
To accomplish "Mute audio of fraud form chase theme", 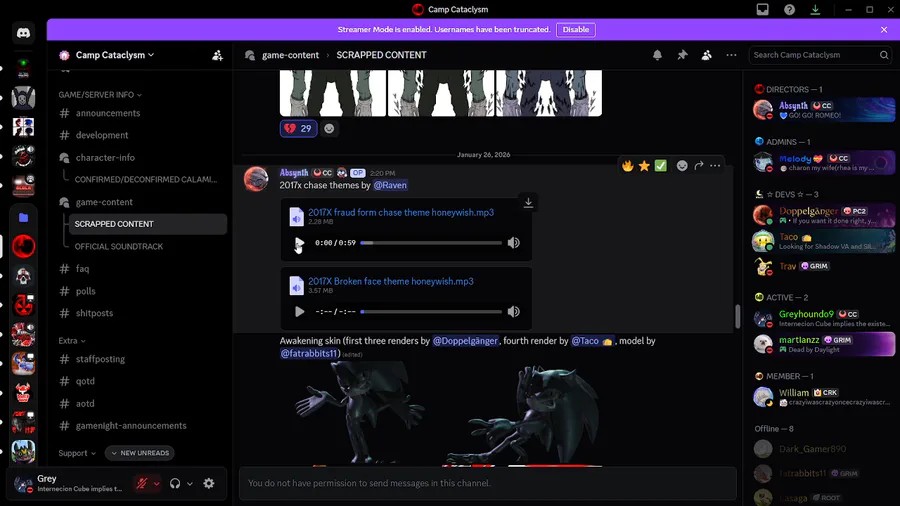I will tap(514, 243).
